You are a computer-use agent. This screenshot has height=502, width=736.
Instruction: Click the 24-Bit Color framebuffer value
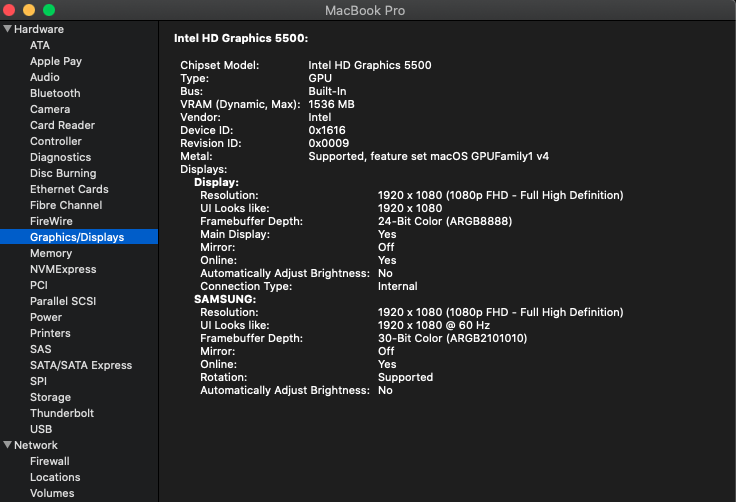(445, 221)
